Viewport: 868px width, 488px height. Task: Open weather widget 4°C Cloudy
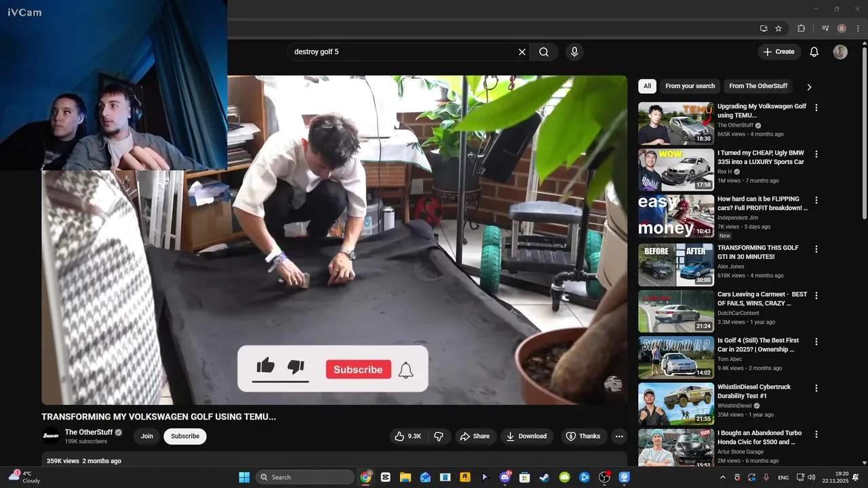point(24,477)
